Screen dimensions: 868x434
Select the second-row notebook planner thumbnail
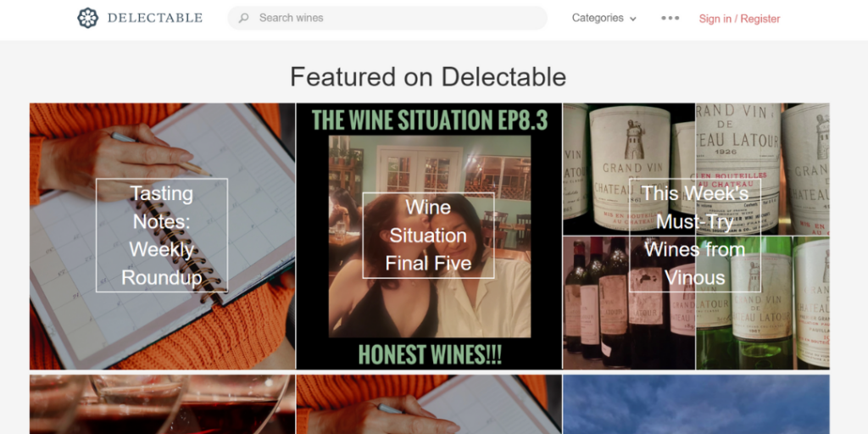pyautogui.click(x=429, y=404)
